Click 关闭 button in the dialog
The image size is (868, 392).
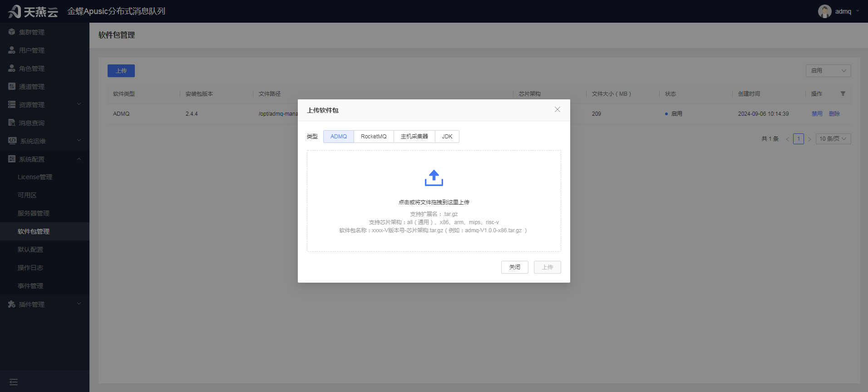pos(515,267)
